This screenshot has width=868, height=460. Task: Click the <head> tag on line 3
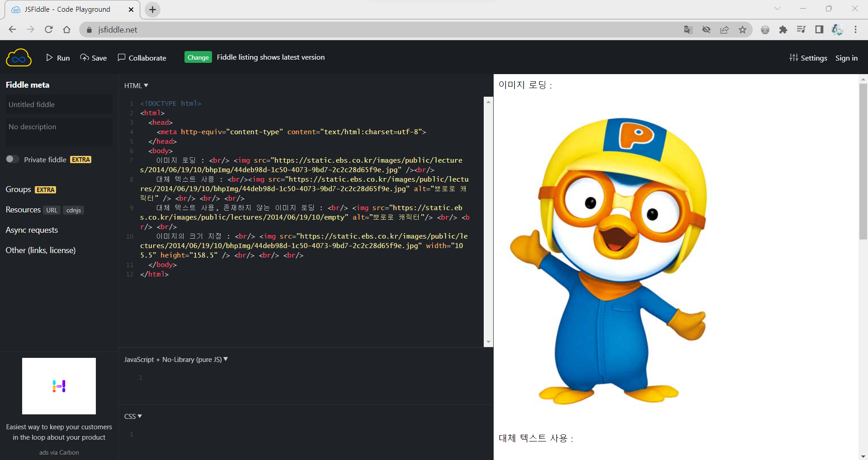point(160,122)
